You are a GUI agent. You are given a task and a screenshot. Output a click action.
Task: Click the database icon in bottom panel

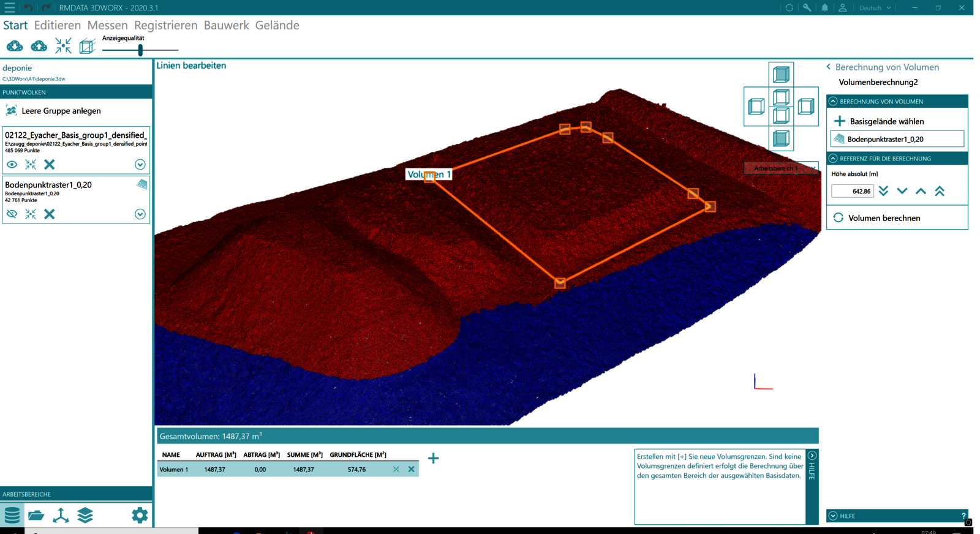tap(12, 515)
